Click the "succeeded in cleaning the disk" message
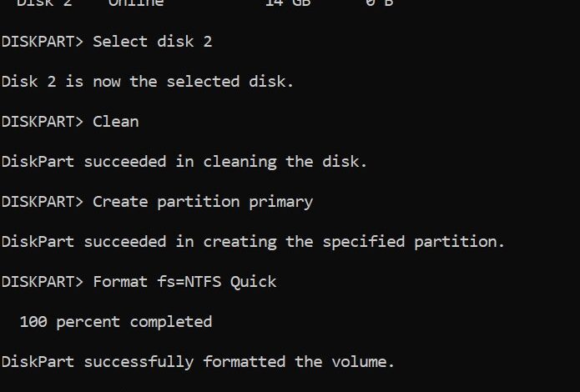This screenshot has width=580, height=392. tap(225, 161)
